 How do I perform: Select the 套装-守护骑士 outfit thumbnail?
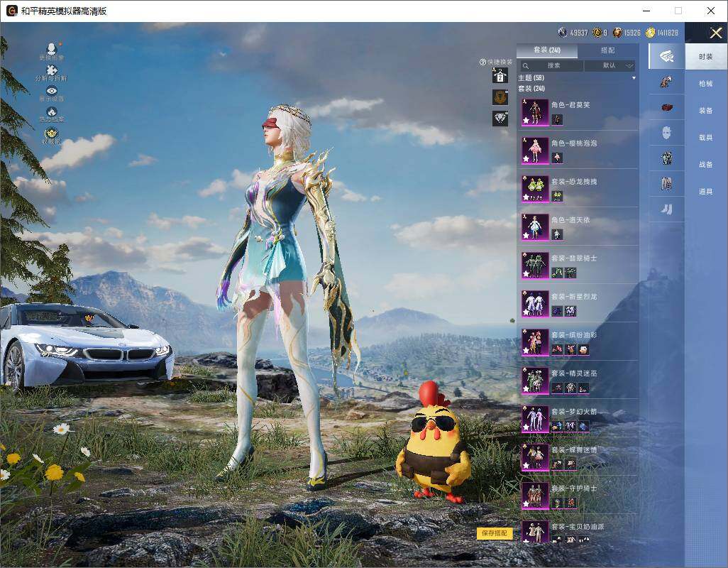tap(535, 496)
